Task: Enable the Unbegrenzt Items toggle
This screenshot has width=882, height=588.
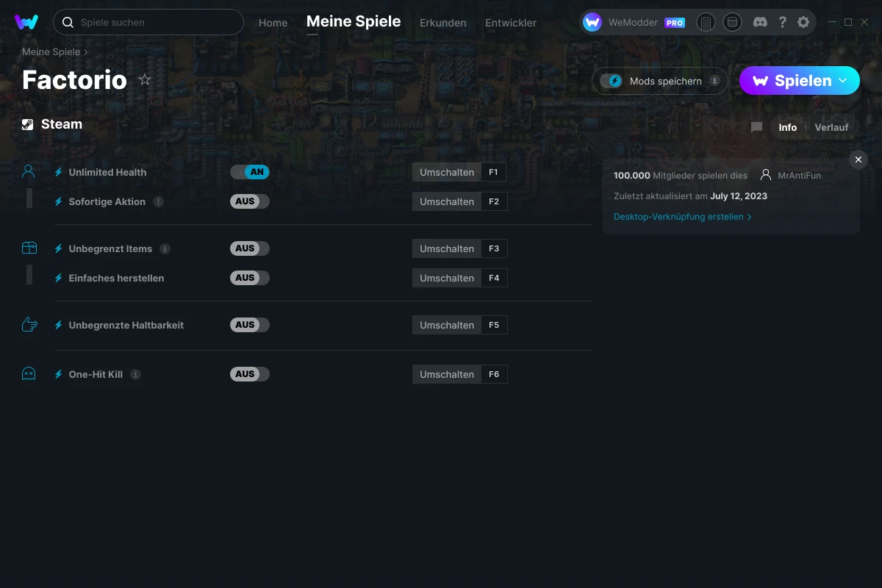Action: click(250, 248)
